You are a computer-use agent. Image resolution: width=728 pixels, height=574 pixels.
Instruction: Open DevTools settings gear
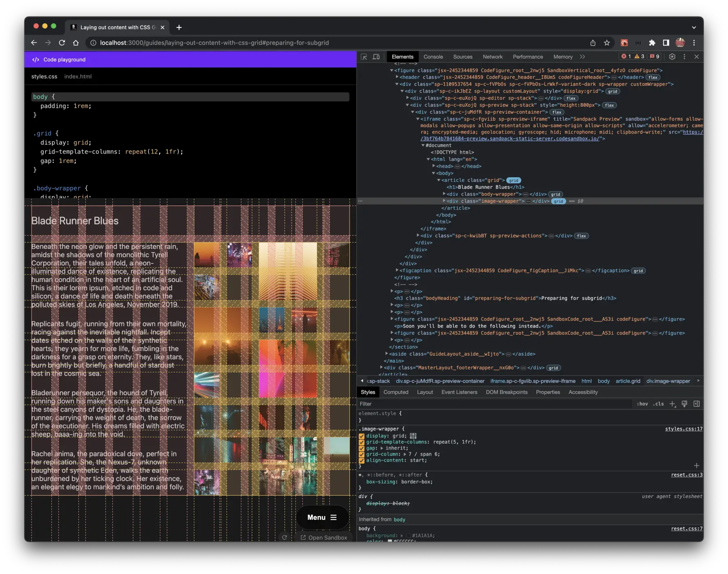[672, 57]
